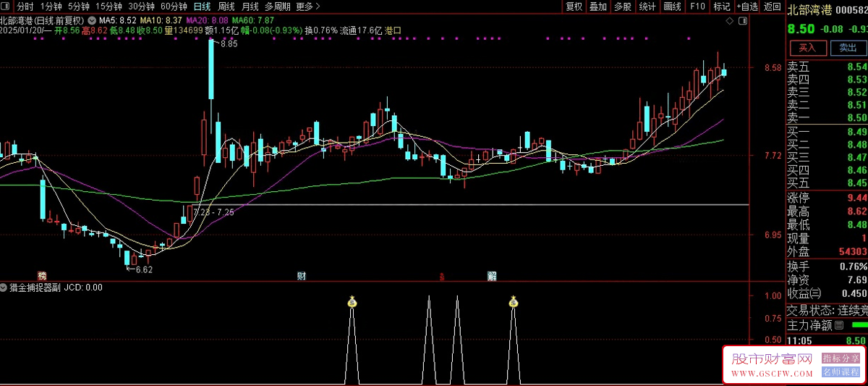The image size is (868, 386).
Task: Expand the 猎金捕捉器副 indicator dropdown arrow
Action: (4, 288)
